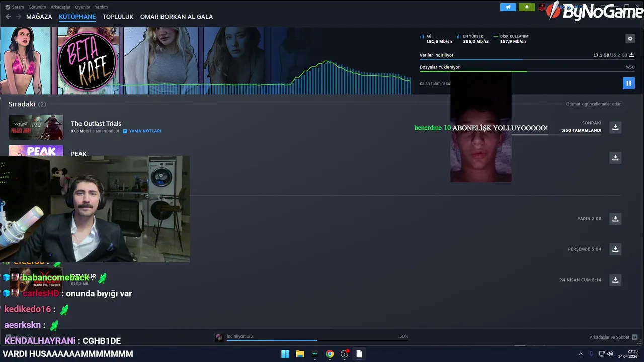Click the AĞ 181,6 Mb/sn statistic

click(x=436, y=39)
